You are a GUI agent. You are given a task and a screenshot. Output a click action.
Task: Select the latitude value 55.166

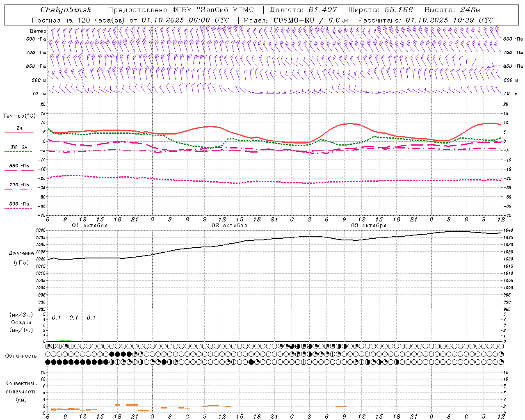pyautogui.click(x=398, y=10)
